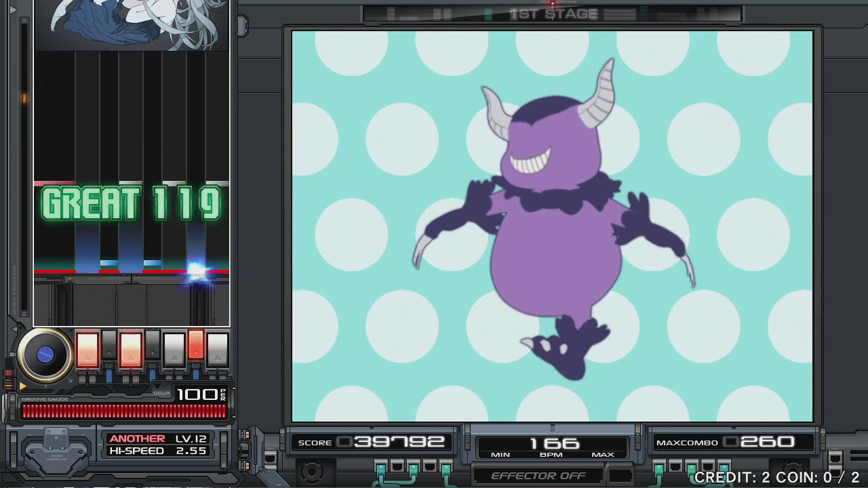Viewport: 868px width, 488px height.
Task: Click the MAX label under BPM
Action: [603, 455]
